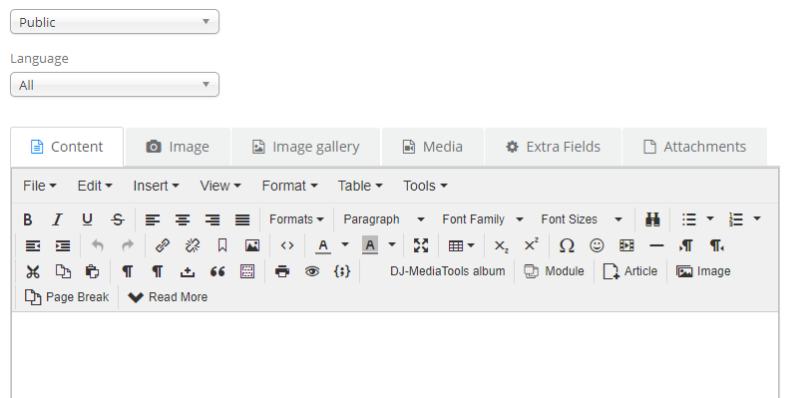Image resolution: width=800 pixels, height=398 pixels.
Task: Switch to the Media tab
Action: point(433,147)
